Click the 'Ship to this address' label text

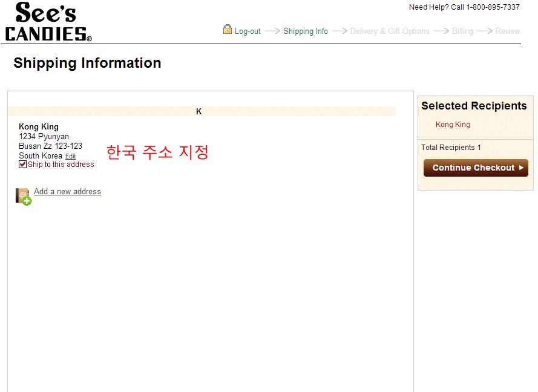pyautogui.click(x=61, y=165)
